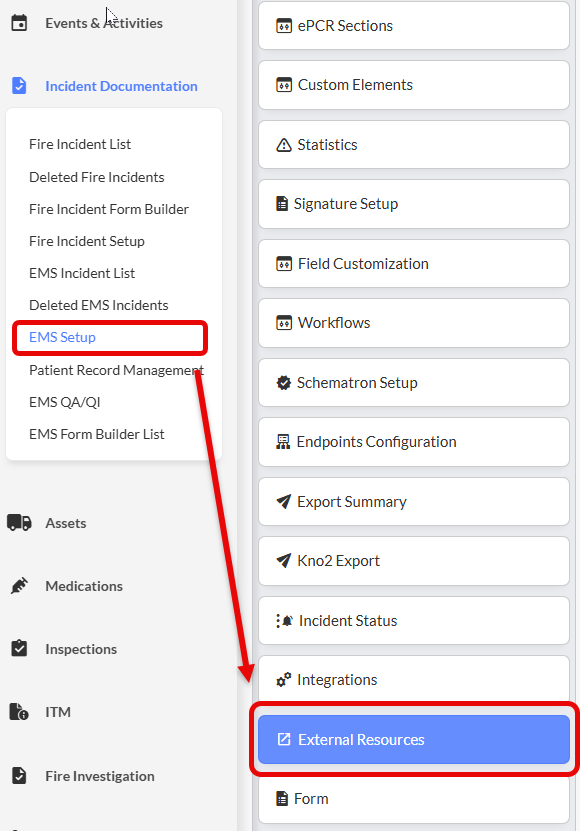580x831 pixels.
Task: Select the Kno2 Export option
Action: 414,561
